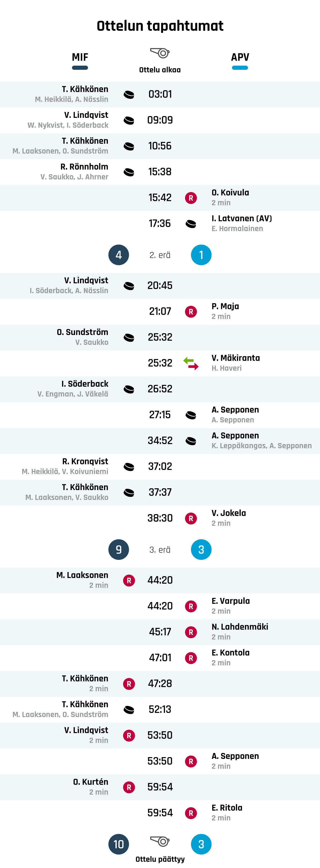Select the APV team header
Viewport: 320px width, 868px height.
pyautogui.click(x=240, y=57)
